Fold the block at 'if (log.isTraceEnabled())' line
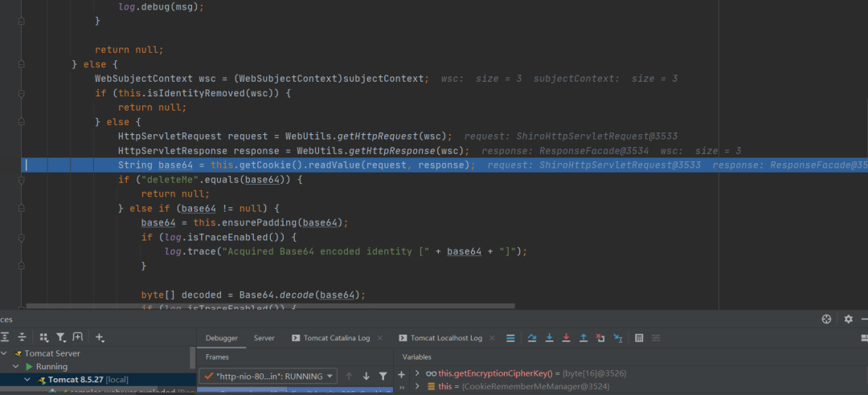The image size is (868, 395). pyautogui.click(x=21, y=238)
